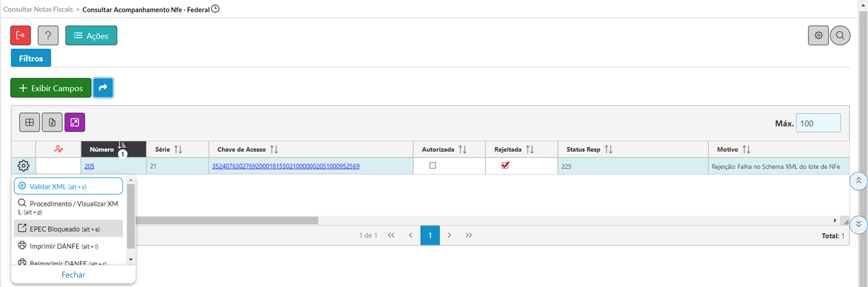This screenshot has height=287, width=868.
Task: Click the table resize grip icon
Action: pos(845,221)
